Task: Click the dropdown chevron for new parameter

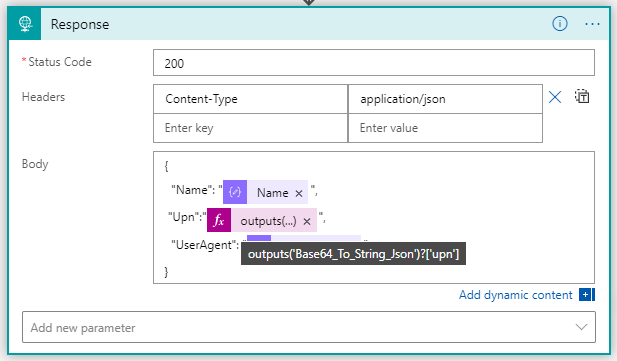Action: point(581,327)
